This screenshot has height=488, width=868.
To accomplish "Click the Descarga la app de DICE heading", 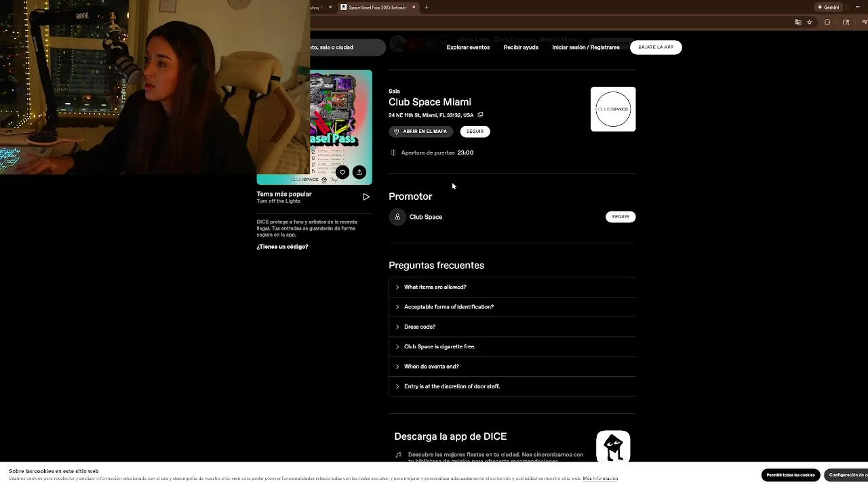I will click(450, 436).
